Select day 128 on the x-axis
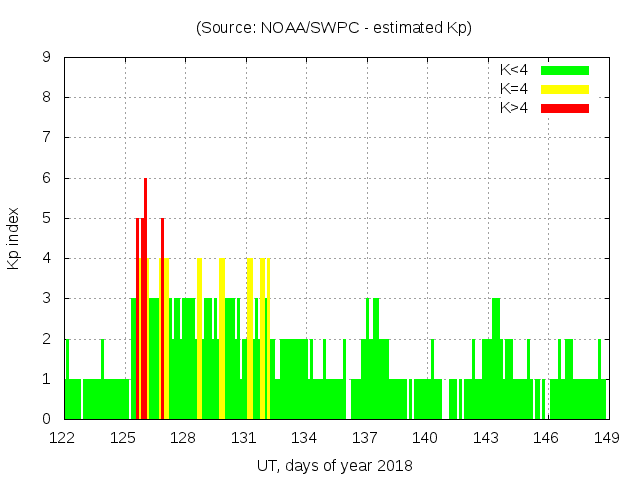 (184, 438)
